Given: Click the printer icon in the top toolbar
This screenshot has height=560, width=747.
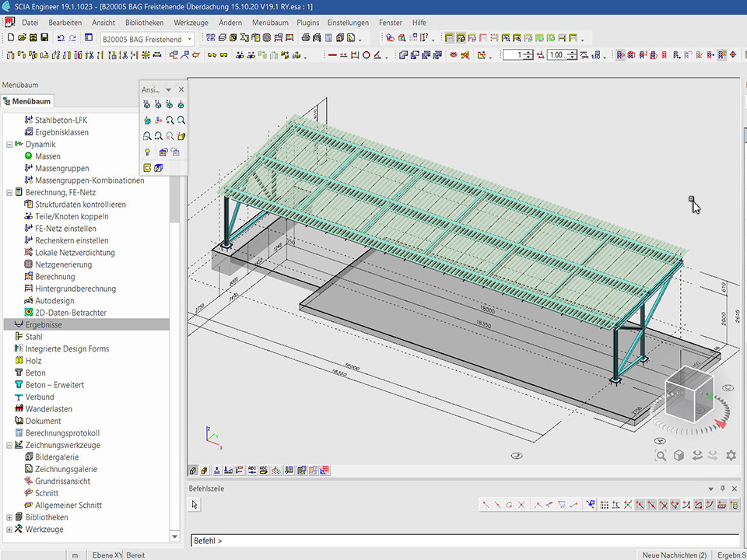Looking at the screenshot, I should pos(306,38).
